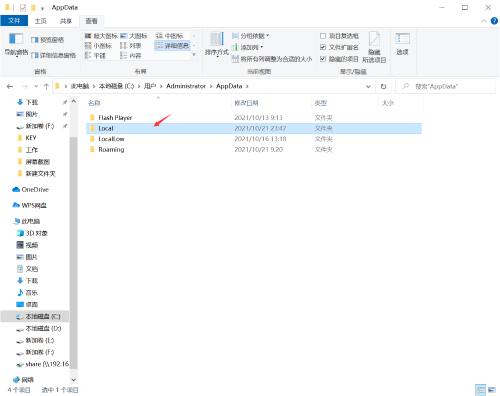Click the Properties quick access icon
Screen dimensions: 500x396
23,7
